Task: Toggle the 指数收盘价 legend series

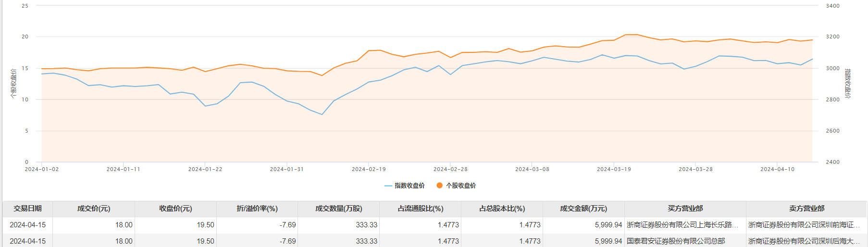Action: 404,185
